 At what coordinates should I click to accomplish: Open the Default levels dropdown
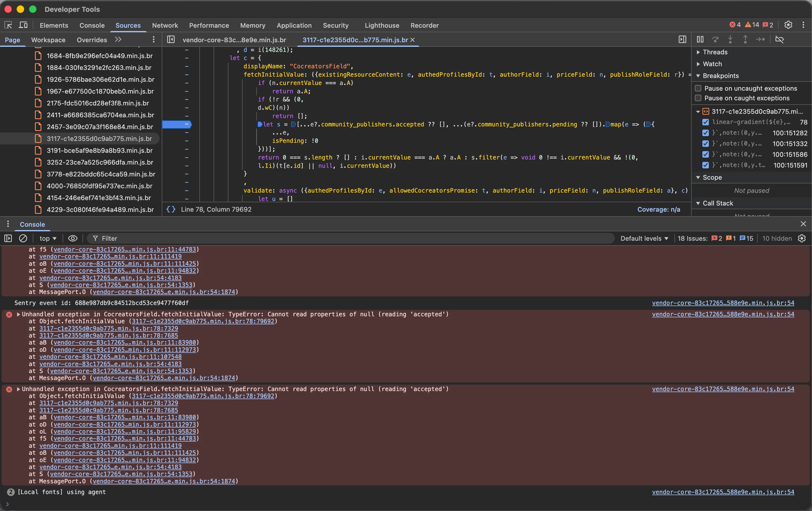(x=644, y=238)
